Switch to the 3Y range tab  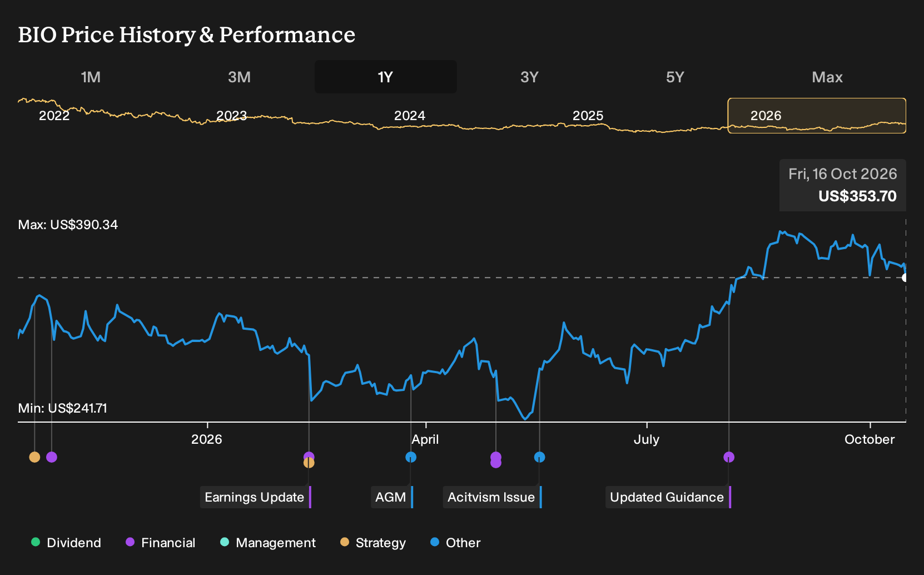click(529, 77)
